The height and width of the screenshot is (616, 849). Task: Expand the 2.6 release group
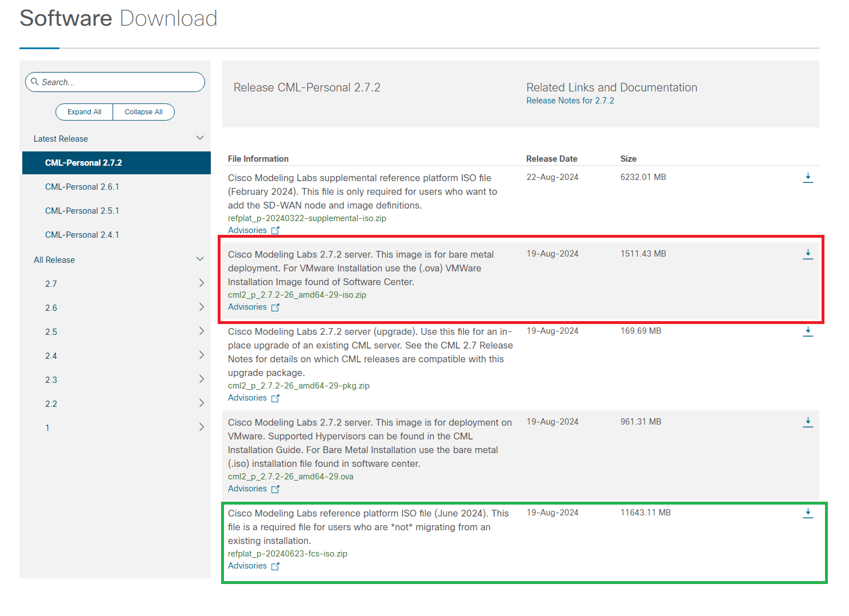[201, 307]
